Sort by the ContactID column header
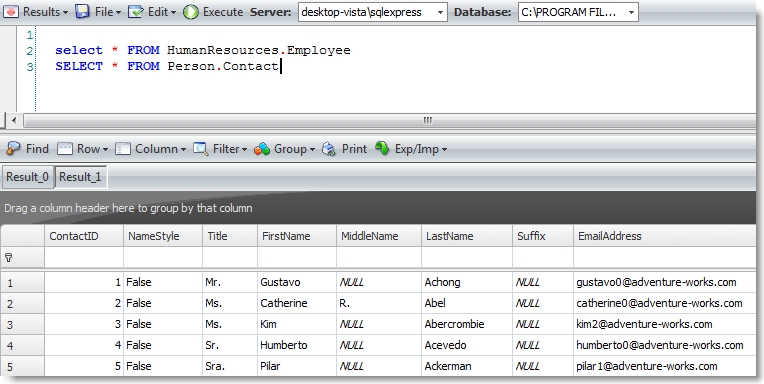 (x=84, y=236)
